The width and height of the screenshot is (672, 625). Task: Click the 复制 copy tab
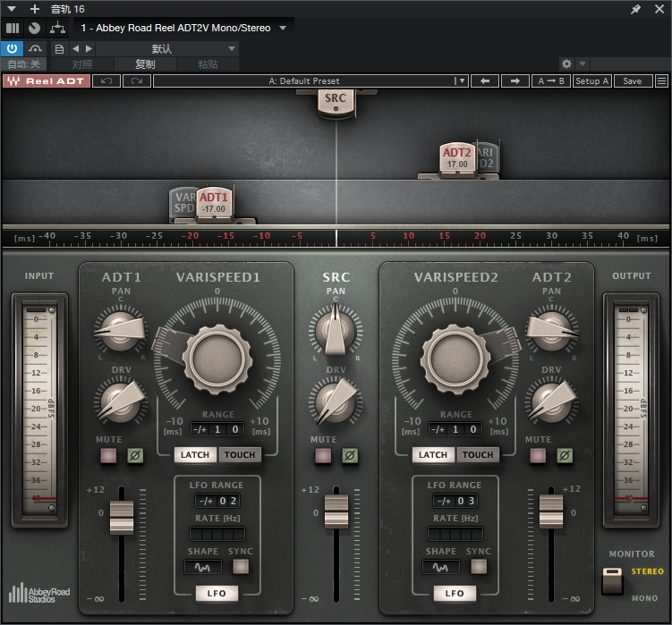pos(145,64)
